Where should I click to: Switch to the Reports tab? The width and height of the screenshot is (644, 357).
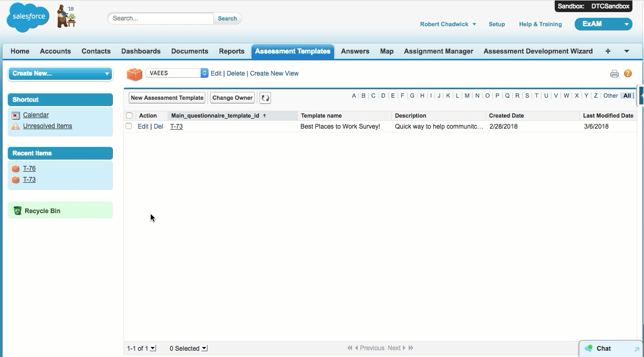232,51
